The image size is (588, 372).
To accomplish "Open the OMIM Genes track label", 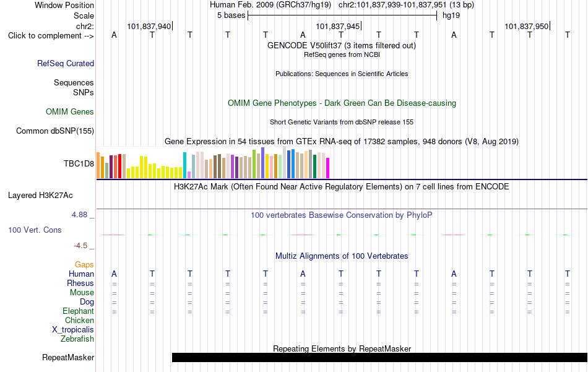I will pos(70,112).
